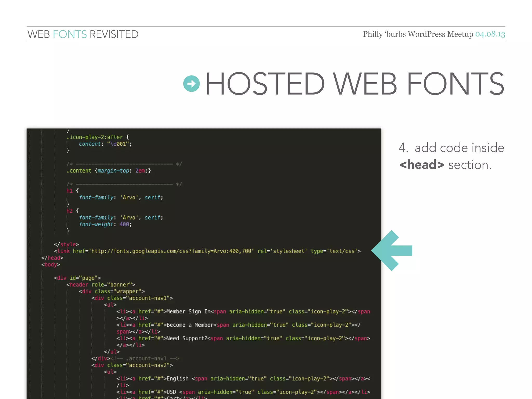Click the 'font-weight: 400;' code line
Screen dimensions: 532x399
(x=105, y=224)
